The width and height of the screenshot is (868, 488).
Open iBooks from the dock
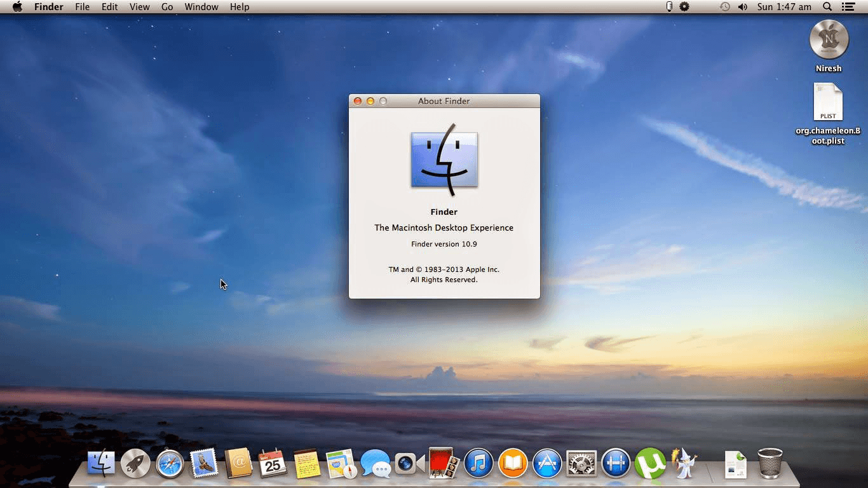point(513,464)
